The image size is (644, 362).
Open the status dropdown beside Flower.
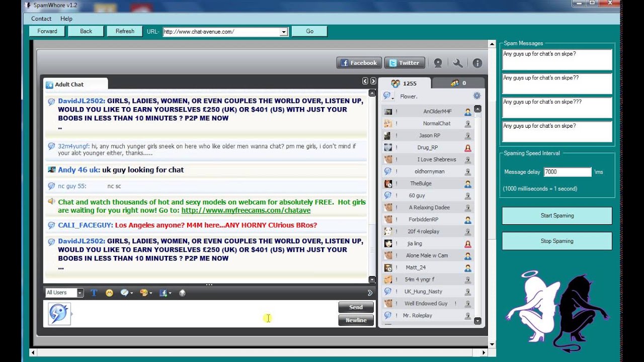(389, 96)
